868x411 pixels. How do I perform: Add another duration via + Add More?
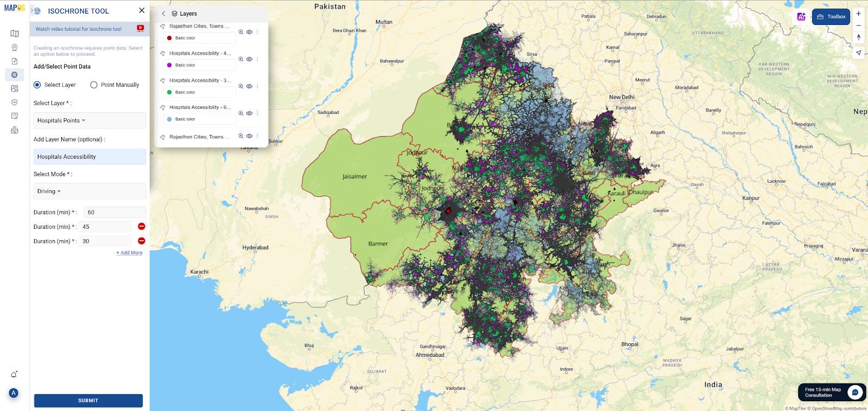[129, 253]
